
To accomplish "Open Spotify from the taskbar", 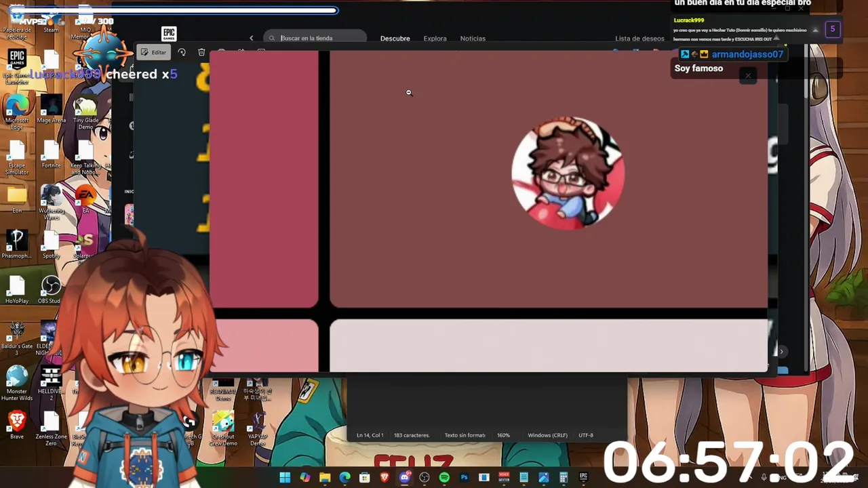I will click(444, 478).
